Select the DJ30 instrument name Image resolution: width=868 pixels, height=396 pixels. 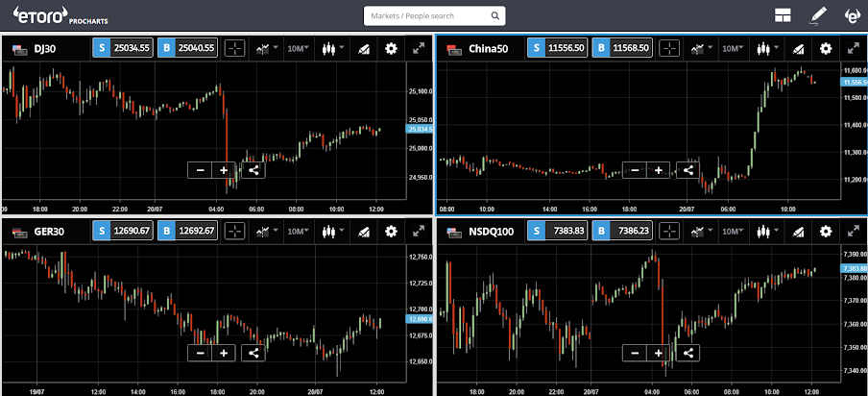coord(45,49)
